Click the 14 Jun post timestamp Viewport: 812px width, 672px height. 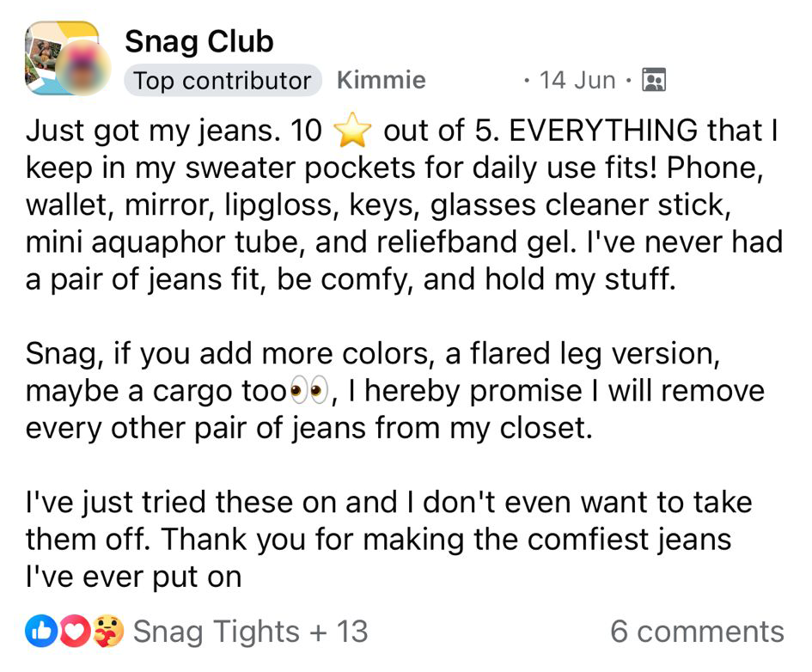[577, 81]
